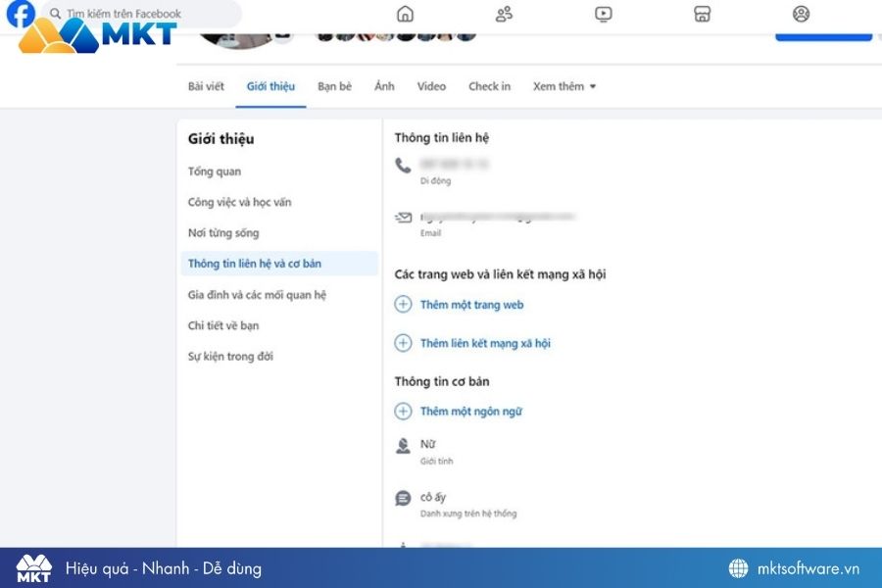Viewport: 882px width, 588px height.
Task: Select the Giới thiệu tab
Action: point(270,86)
